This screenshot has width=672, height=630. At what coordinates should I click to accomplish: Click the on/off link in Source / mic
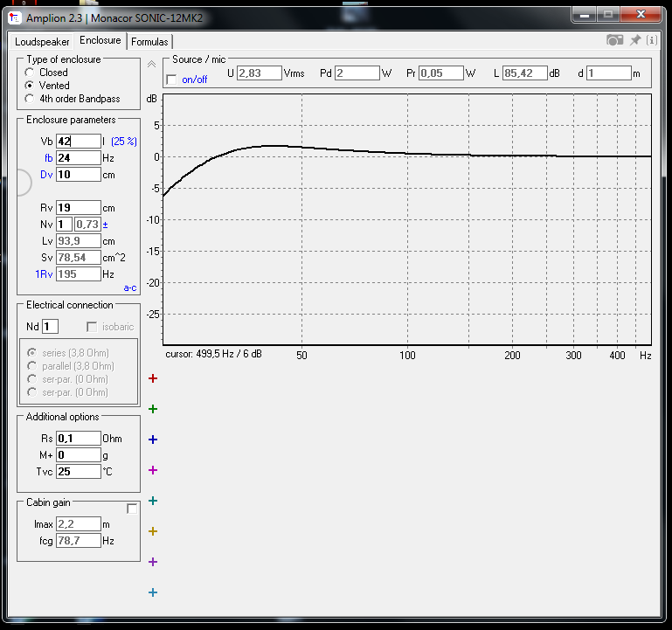195,80
